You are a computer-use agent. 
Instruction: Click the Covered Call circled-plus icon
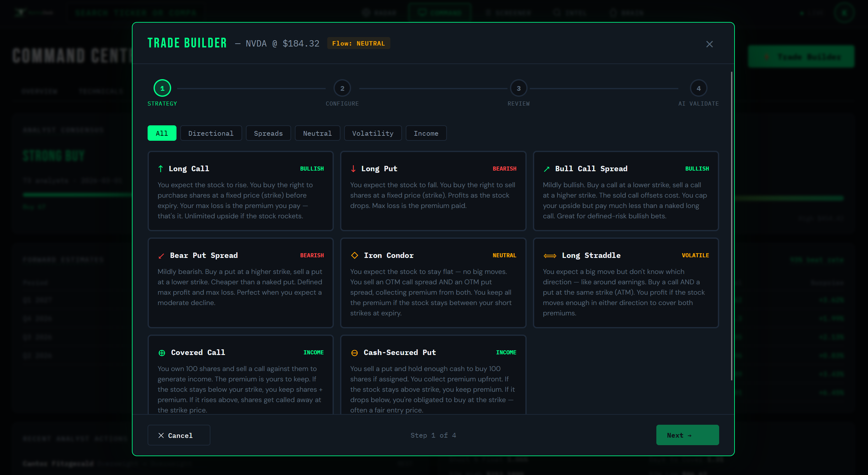coord(162,352)
